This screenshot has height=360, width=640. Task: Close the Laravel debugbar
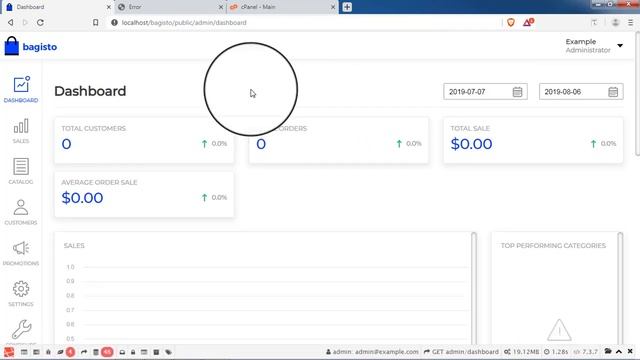pos(630,351)
